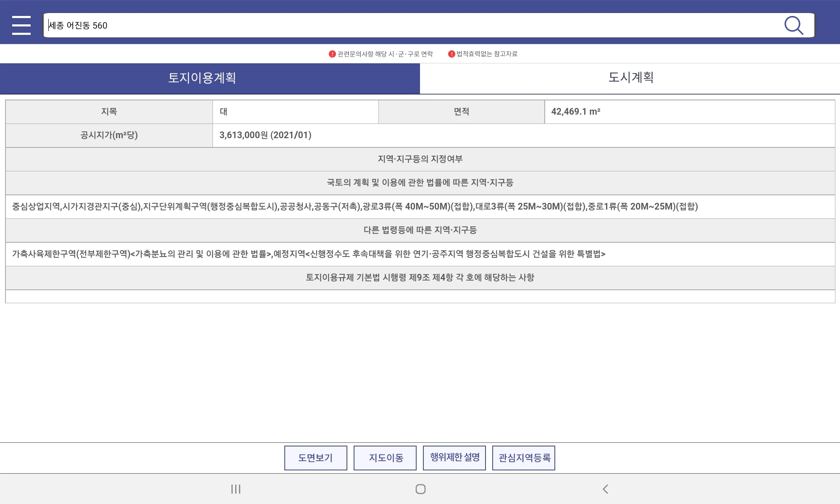The height and width of the screenshot is (504, 840).
Task: Register with 관심지역등록 button
Action: pos(524,458)
